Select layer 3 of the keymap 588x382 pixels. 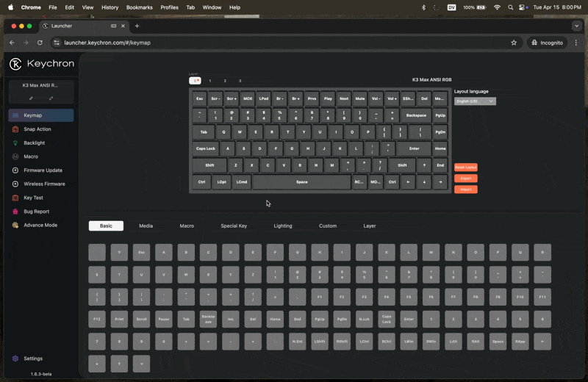pyautogui.click(x=240, y=81)
